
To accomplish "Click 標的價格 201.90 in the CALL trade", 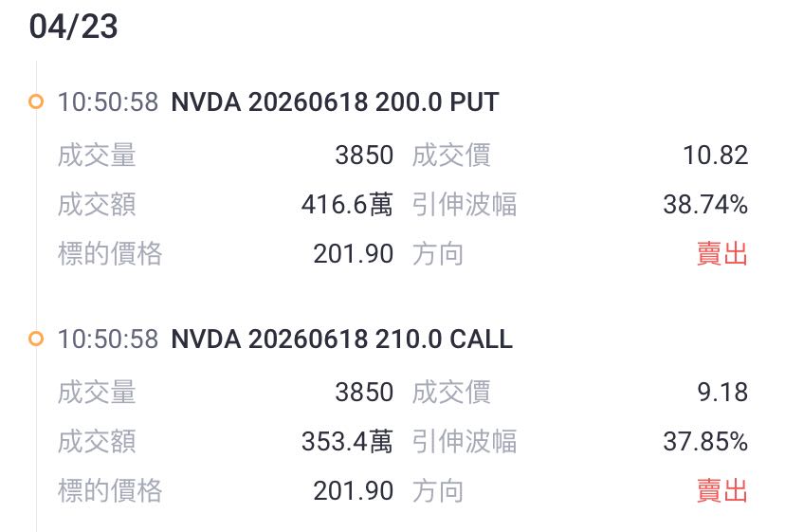I will point(354,491).
